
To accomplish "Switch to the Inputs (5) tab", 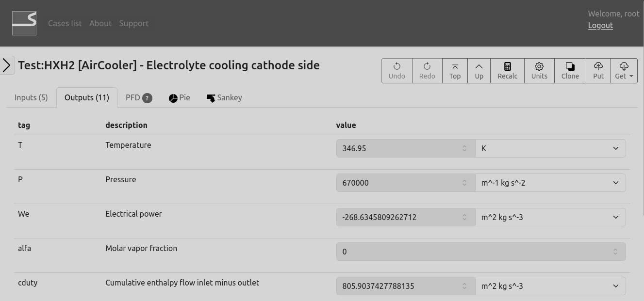I will click(31, 97).
